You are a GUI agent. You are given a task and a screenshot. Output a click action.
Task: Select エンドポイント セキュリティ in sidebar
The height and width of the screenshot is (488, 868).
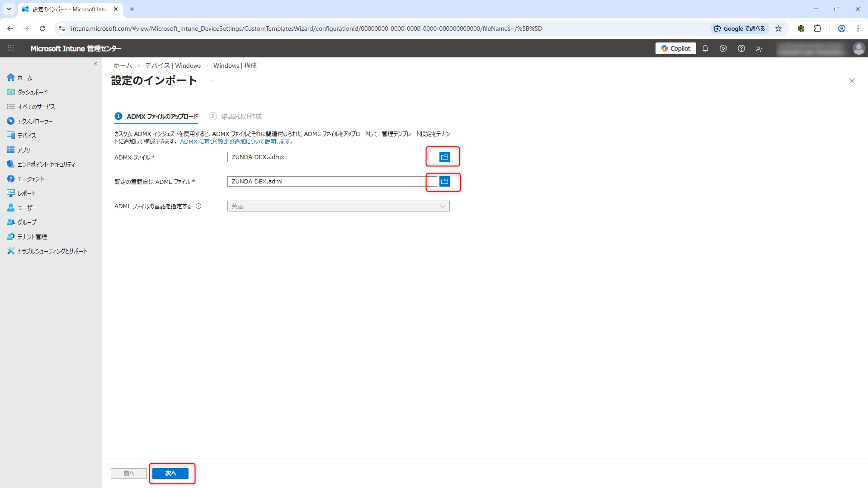point(46,164)
